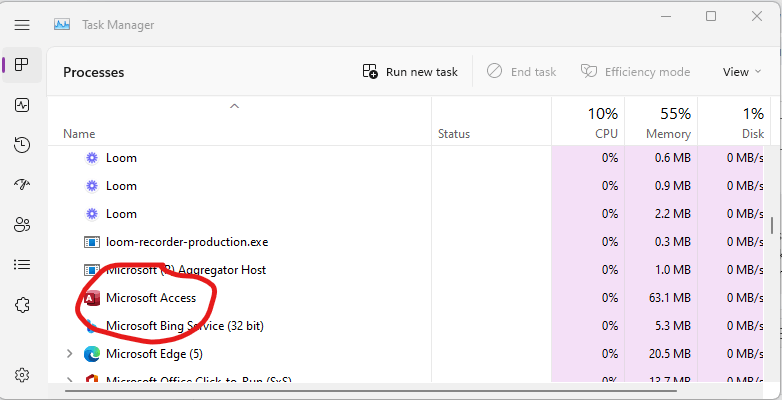Maximize the Task Manager window

click(x=711, y=16)
